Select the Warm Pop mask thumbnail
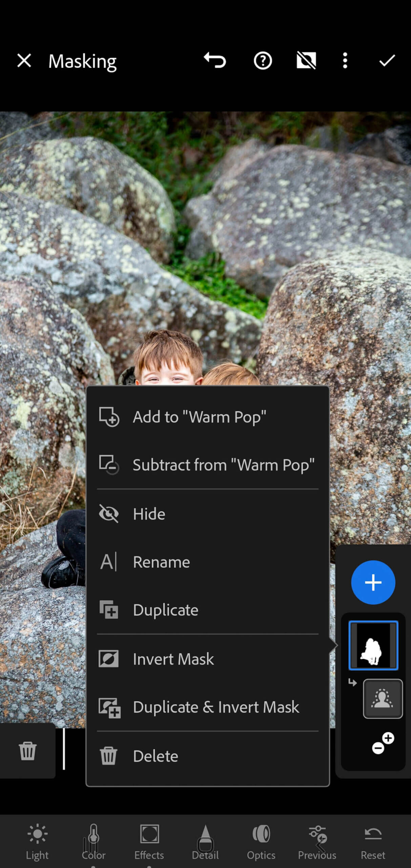 coord(373,646)
